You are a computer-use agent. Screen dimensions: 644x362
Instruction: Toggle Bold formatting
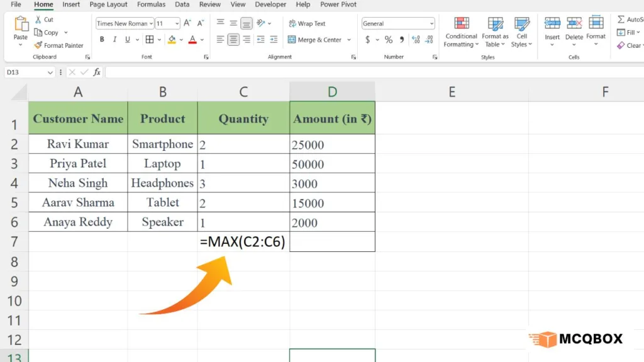(x=102, y=40)
